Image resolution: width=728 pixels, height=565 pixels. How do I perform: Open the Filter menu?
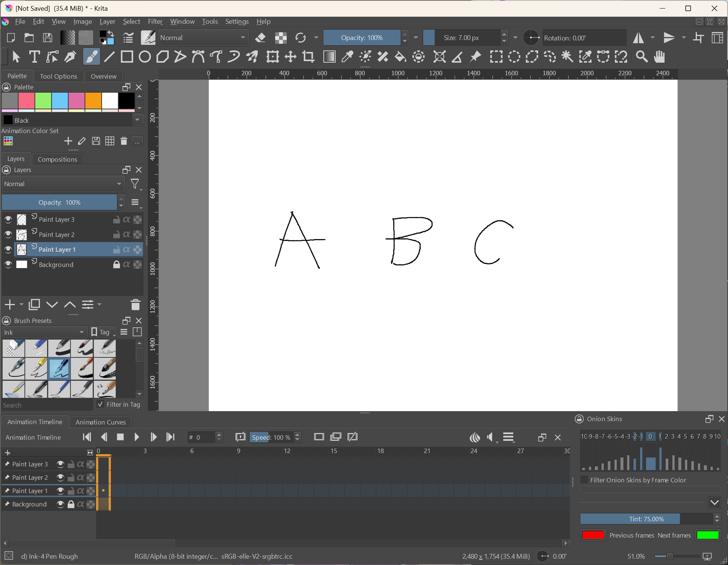[x=155, y=22]
